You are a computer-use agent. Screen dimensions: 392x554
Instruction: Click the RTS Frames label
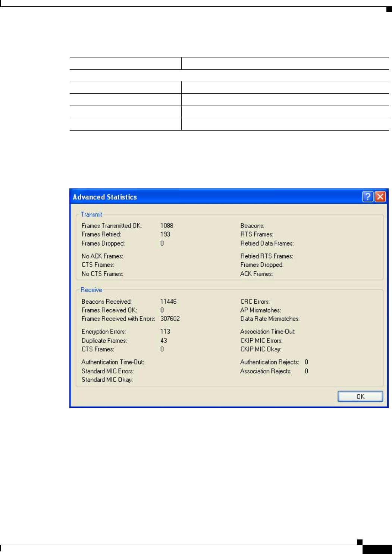click(257, 234)
